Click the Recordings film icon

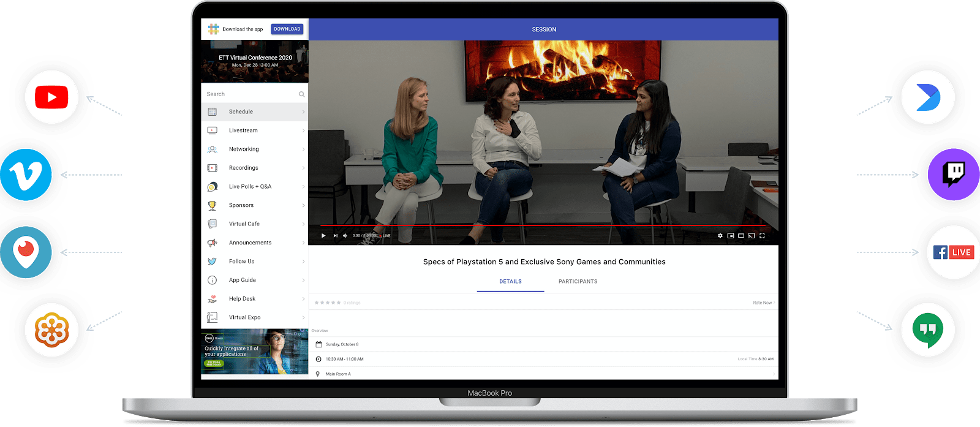213,168
